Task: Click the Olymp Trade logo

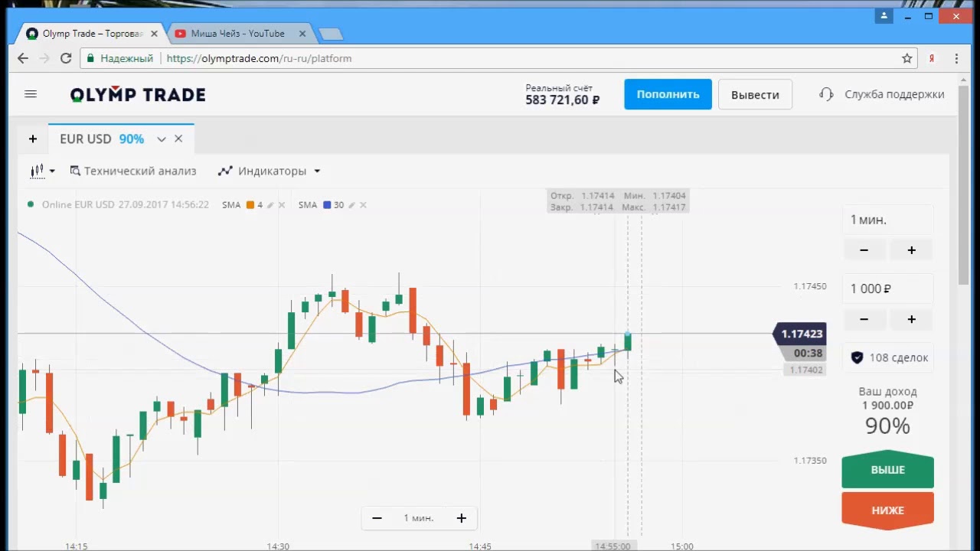Action: click(x=138, y=95)
